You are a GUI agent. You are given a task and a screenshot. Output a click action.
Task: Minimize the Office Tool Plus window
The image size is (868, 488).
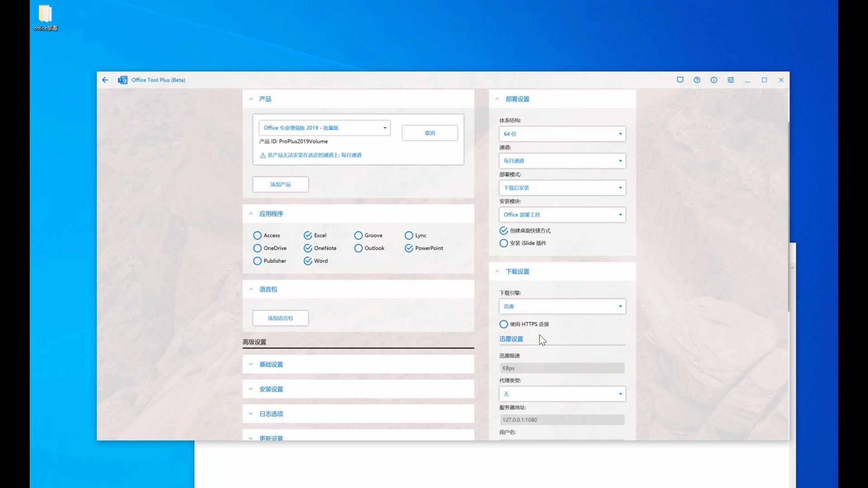click(x=748, y=80)
